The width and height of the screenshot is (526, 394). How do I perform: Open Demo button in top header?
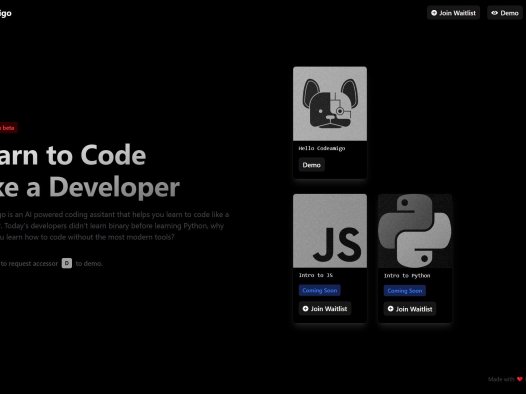pos(505,13)
